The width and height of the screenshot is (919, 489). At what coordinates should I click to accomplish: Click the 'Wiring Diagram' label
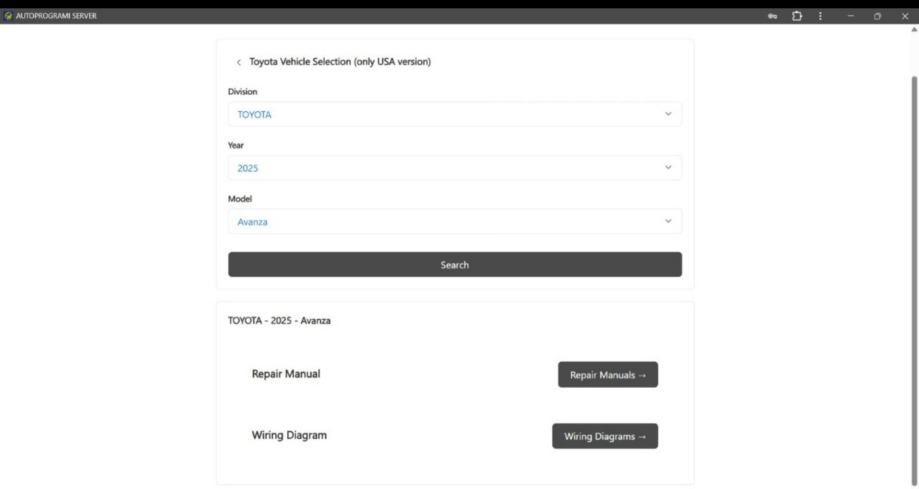(x=289, y=435)
